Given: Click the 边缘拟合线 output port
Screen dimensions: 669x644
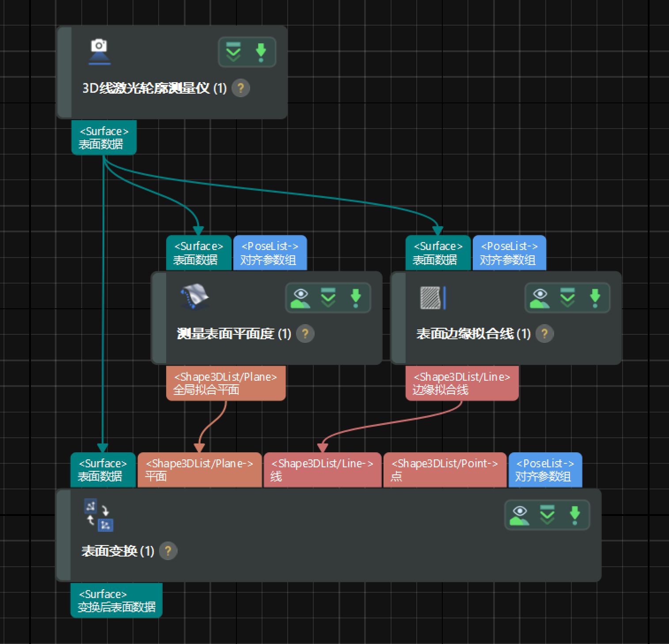Looking at the screenshot, I should (462, 383).
